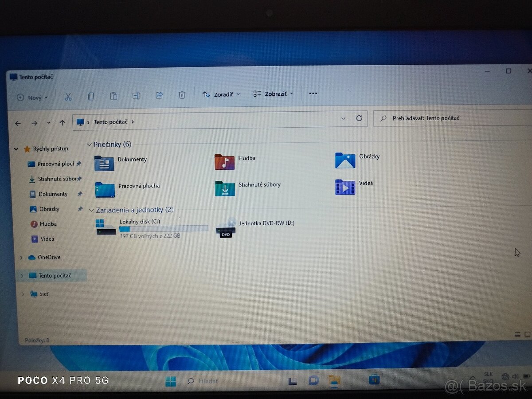Open the Zoradiť dropdown menu
Screen dimensions: 532x399
(x=221, y=94)
